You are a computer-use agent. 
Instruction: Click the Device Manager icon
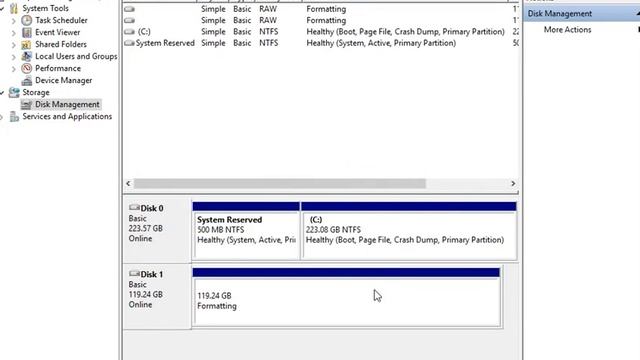[x=27, y=80]
